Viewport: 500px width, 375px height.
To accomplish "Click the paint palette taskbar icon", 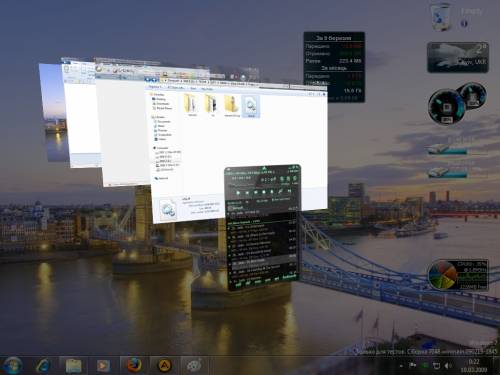I will click(194, 366).
